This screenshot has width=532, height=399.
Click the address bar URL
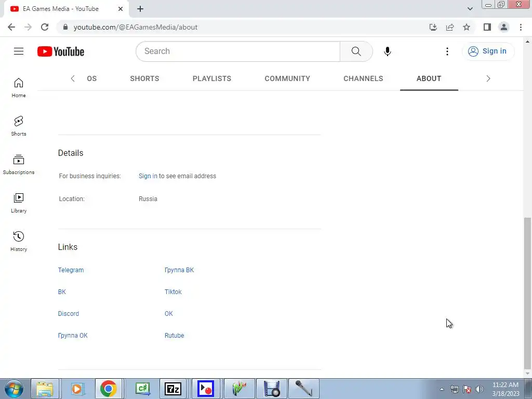[x=135, y=27]
